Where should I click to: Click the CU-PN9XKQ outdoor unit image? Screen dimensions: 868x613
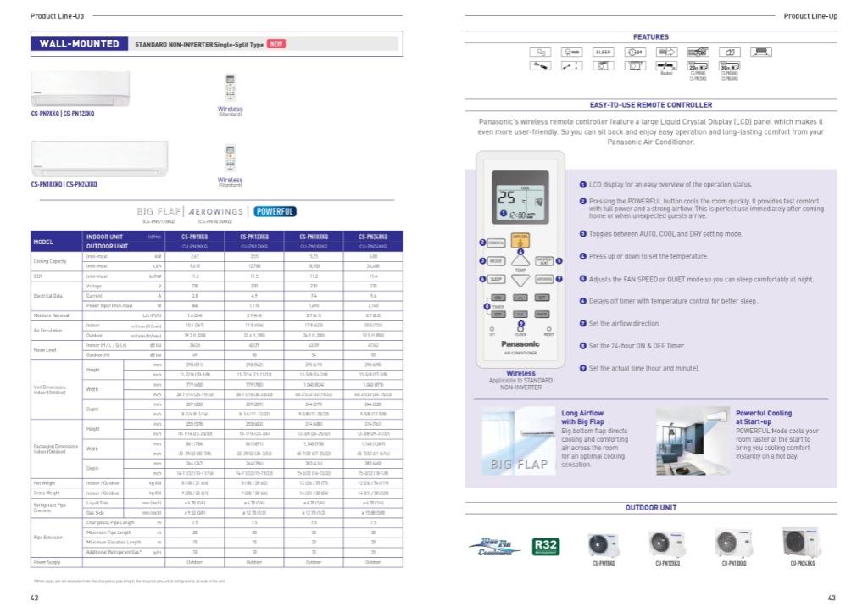coord(604,544)
